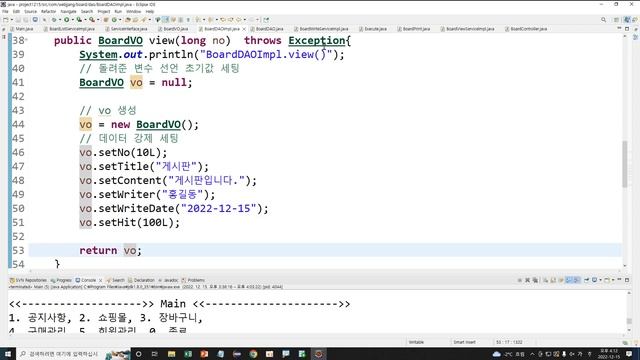Click the console vertical scrollbar
The height and width of the screenshot is (360, 640).
[629, 312]
